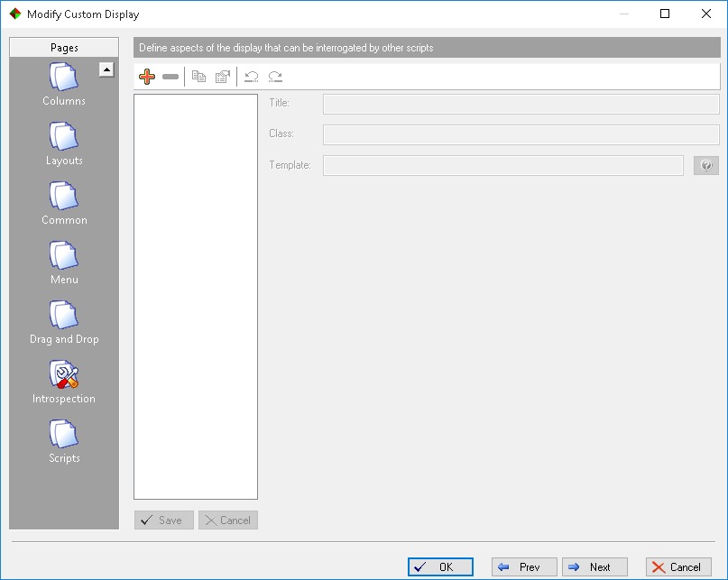
Task: Go to the Menu page
Action: (64, 262)
